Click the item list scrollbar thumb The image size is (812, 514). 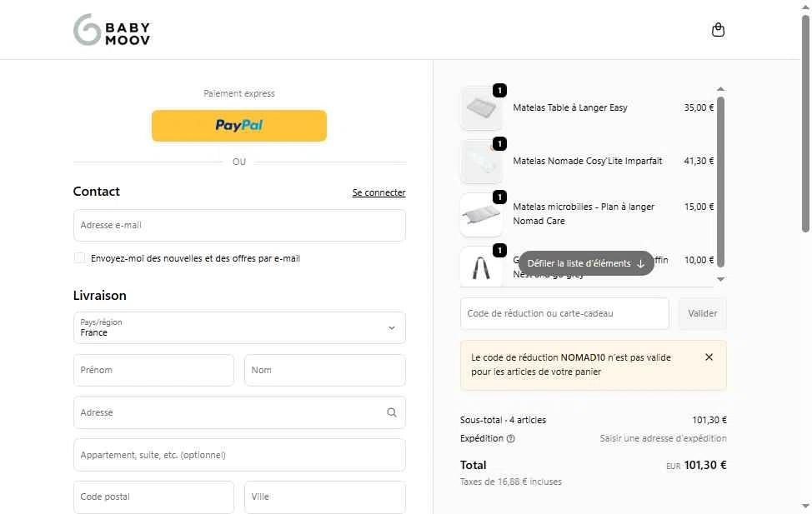[720, 182]
